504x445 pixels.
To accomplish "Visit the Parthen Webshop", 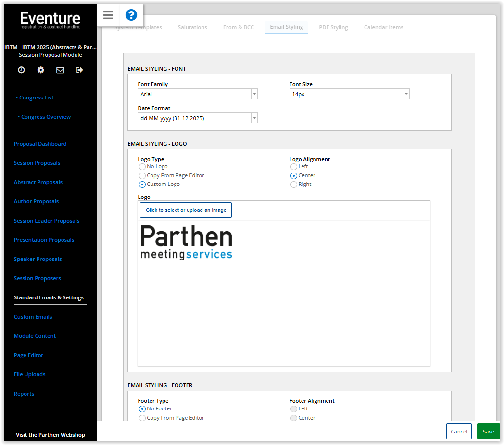I will coord(50,435).
